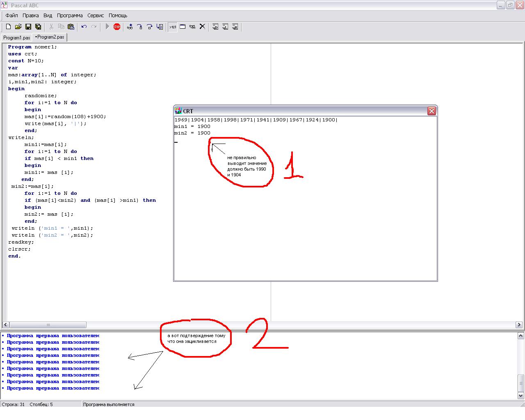Image resolution: width=525 pixels, height=420 pixels.
Task: Open a file with the folder icon
Action: [x=18, y=27]
